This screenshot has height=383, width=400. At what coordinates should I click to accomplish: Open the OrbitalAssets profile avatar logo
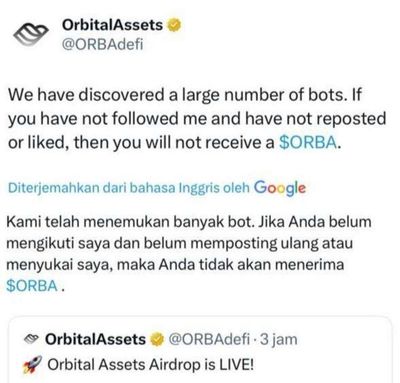[x=31, y=34]
